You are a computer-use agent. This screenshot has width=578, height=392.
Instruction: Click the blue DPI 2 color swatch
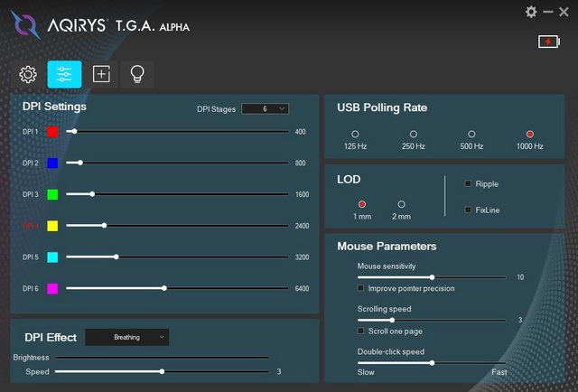pyautogui.click(x=52, y=163)
